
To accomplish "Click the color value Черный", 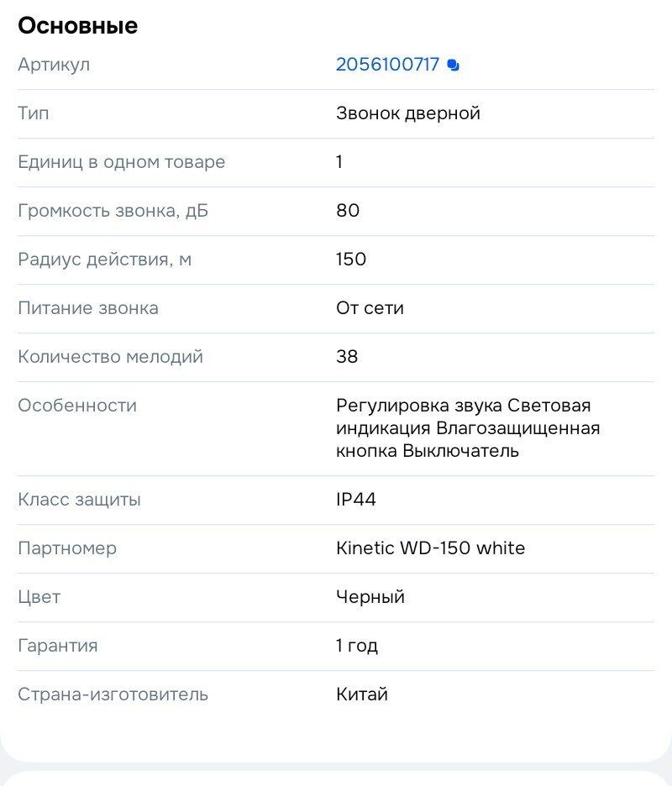I will click(370, 597).
